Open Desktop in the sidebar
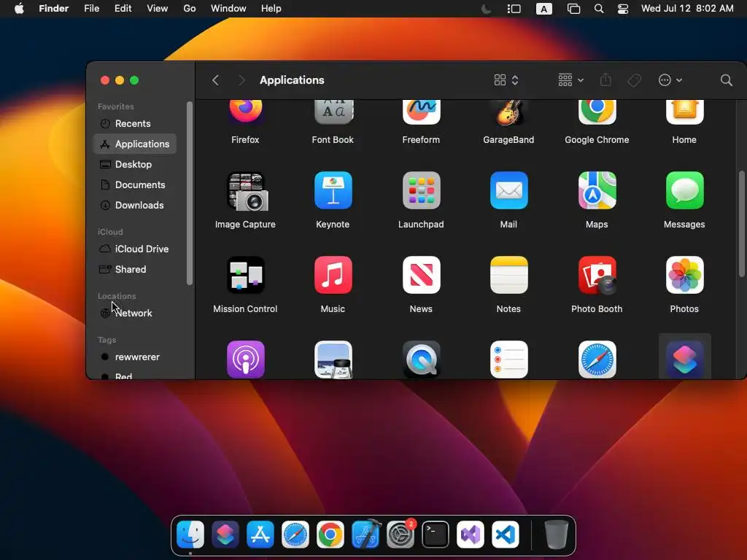This screenshot has height=560, width=747. pyautogui.click(x=135, y=164)
